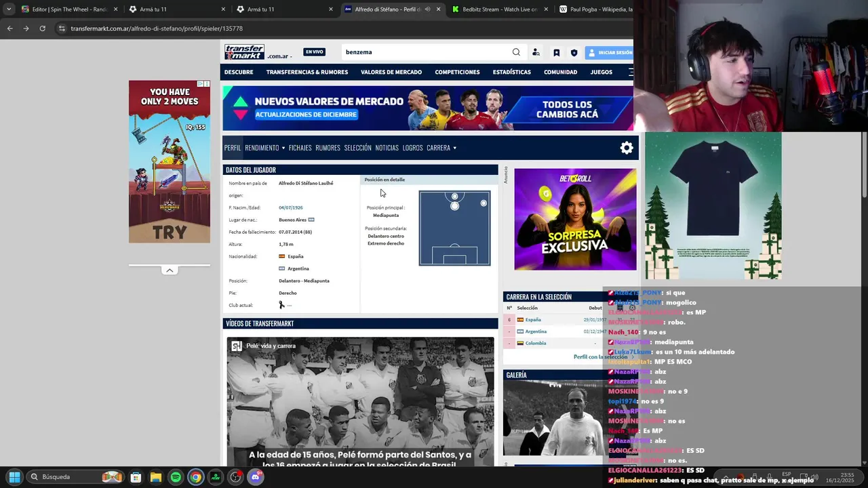Select the Fichajes profile tab
The height and width of the screenshot is (488, 868).
[x=300, y=148]
